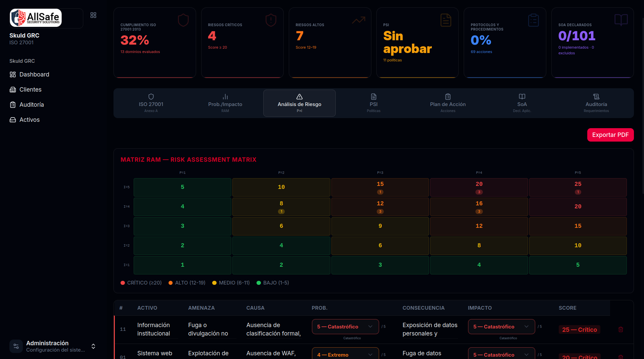This screenshot has height=359, width=644.
Task: Switch to the Prob./Impacto RAM tab
Action: tap(225, 103)
